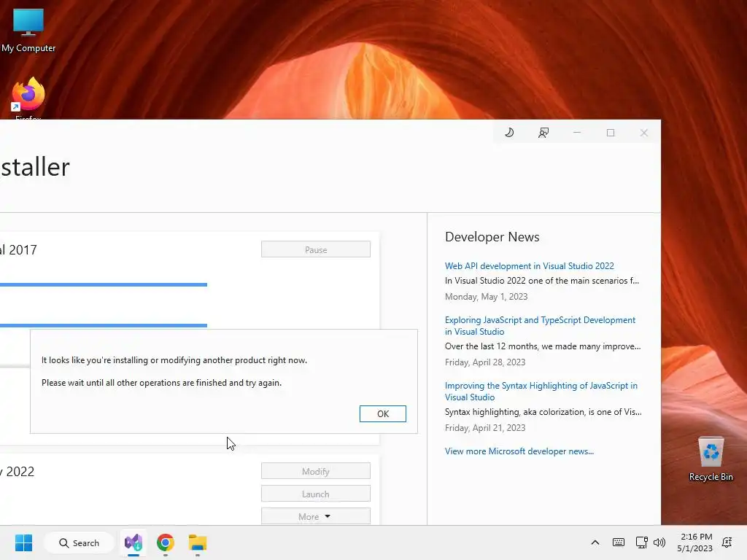Screen dimensions: 747x560
Task: Click the upper blue download progress bar
Action: (x=104, y=285)
